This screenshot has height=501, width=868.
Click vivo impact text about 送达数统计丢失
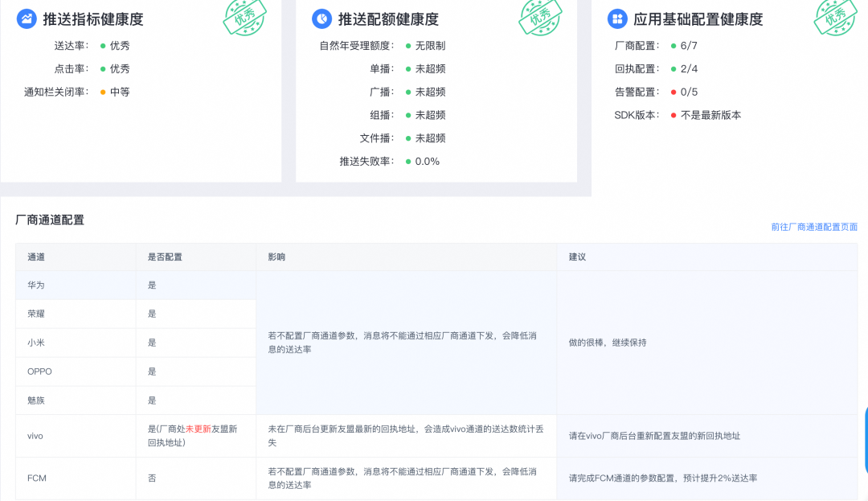pyautogui.click(x=406, y=436)
